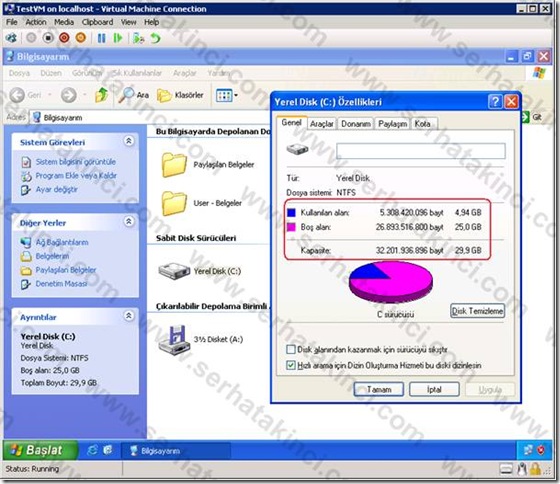
Task: Click the Klasörler folders button
Action: 180,95
